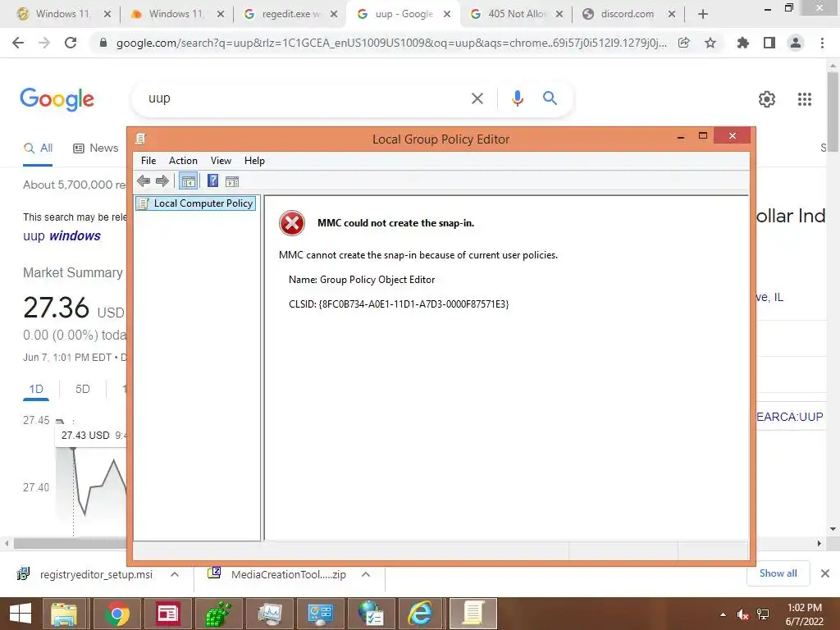The width and height of the screenshot is (840, 630).
Task: Expand options for registryeditor_setup.msi download
Action: (175, 574)
